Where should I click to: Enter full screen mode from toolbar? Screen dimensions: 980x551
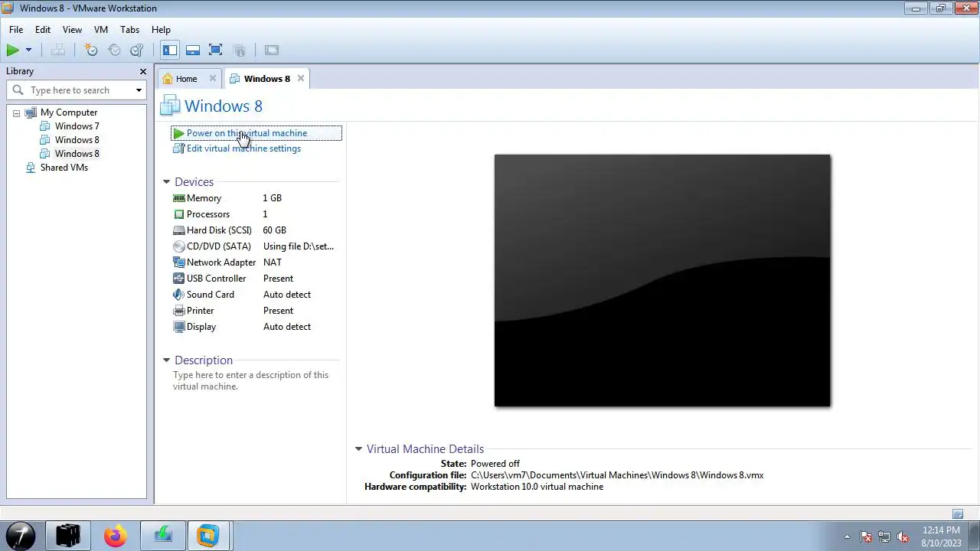coord(216,51)
